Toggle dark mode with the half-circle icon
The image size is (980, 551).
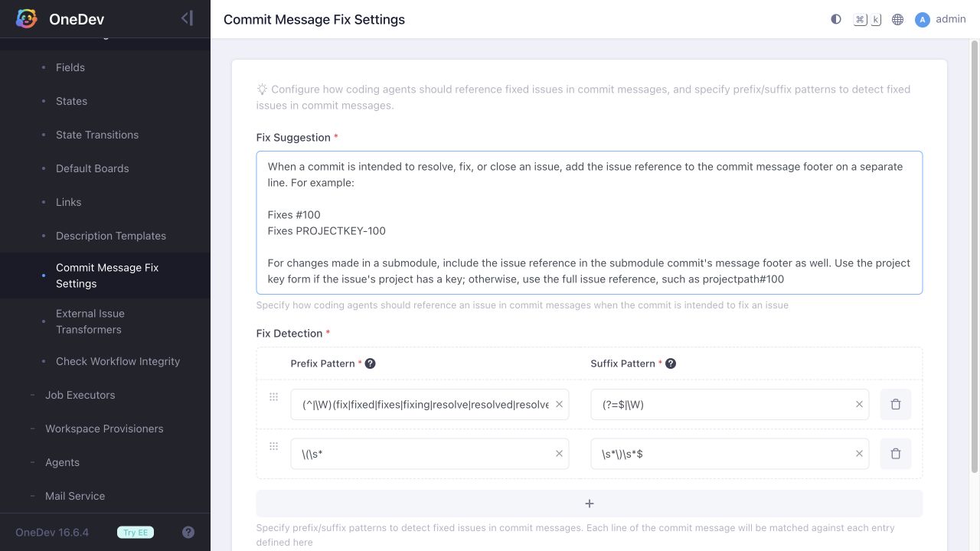click(836, 19)
